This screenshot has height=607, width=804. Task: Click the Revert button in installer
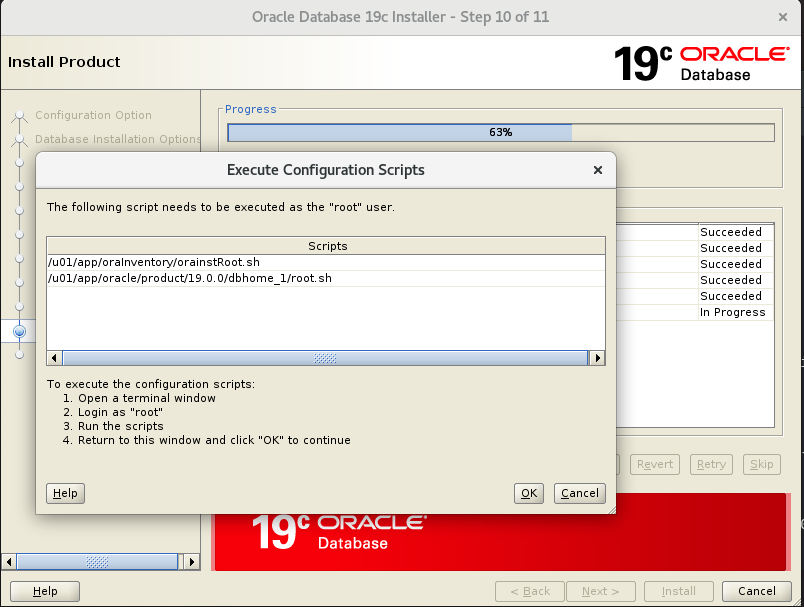coord(655,464)
